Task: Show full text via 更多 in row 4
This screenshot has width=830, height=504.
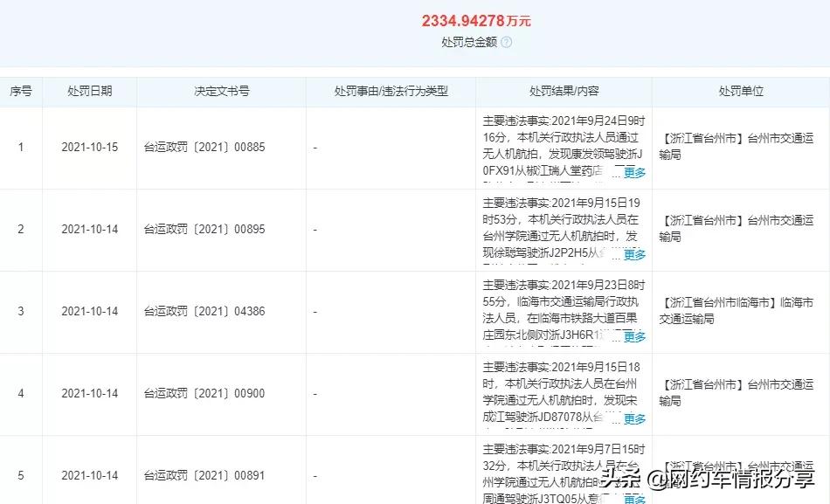Action: coord(636,418)
